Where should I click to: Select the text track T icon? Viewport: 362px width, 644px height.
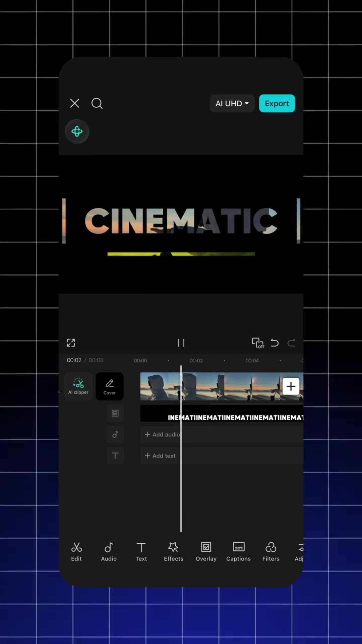click(115, 455)
